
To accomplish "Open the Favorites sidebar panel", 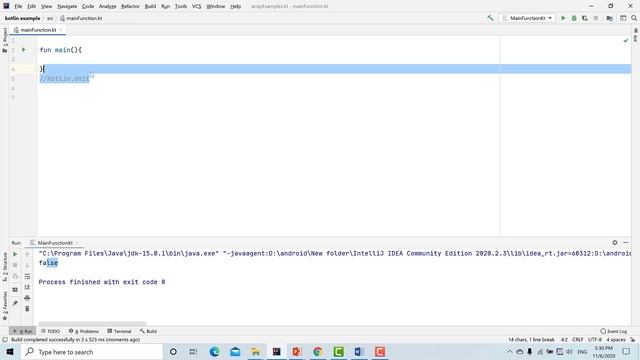I will 5,305.
